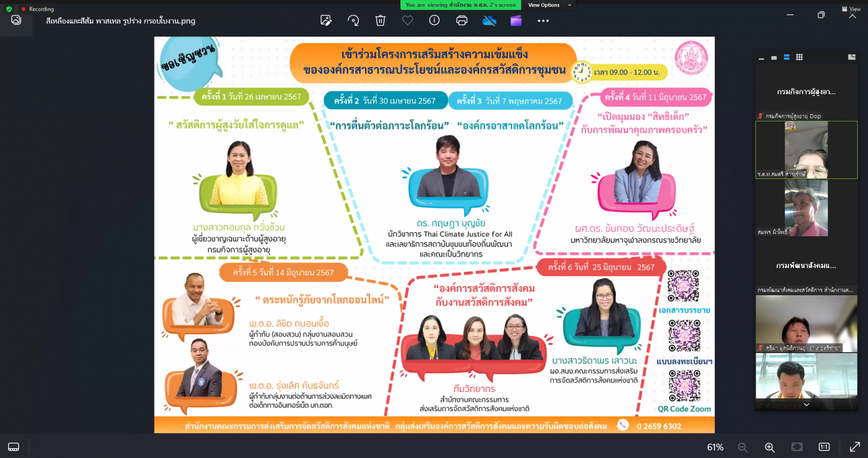The width and height of the screenshot is (868, 458).
Task: Open the Photos gallery icon beside the filename
Action: point(16,20)
